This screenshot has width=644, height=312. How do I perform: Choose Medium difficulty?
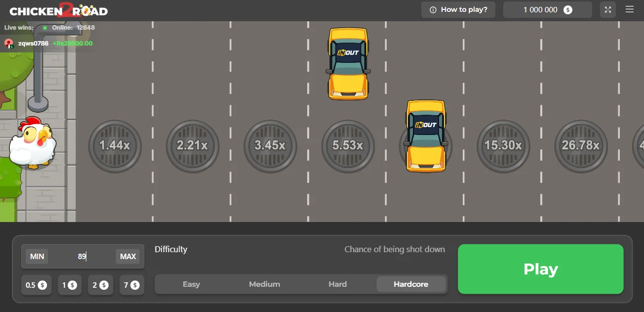(x=264, y=284)
